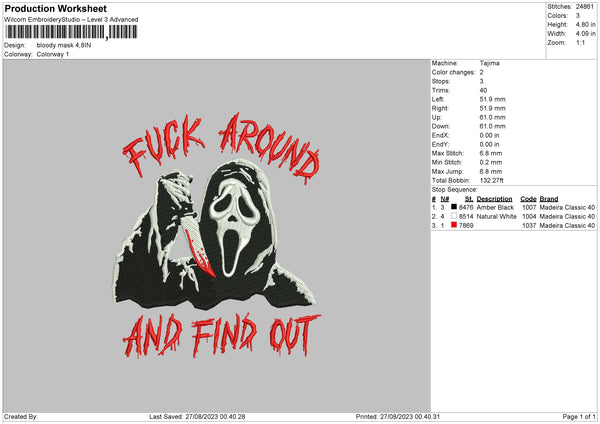Screen dimensions: 600x424
Task: Click stitch count '7869' in row 3
Action: point(466,226)
